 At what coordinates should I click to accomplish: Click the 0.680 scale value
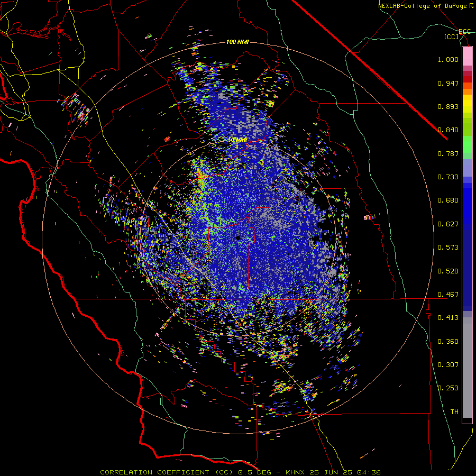pos(448,200)
